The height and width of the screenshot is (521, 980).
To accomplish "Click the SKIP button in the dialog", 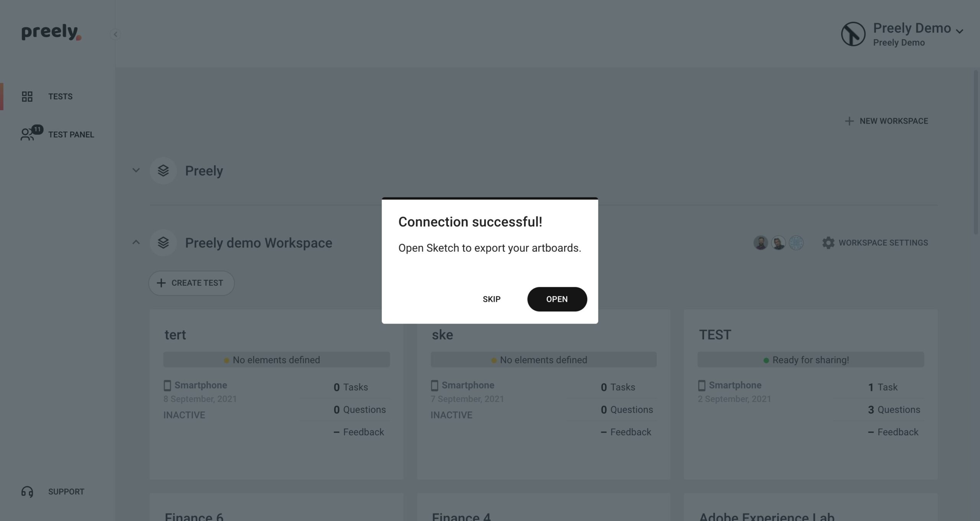I will point(491,299).
